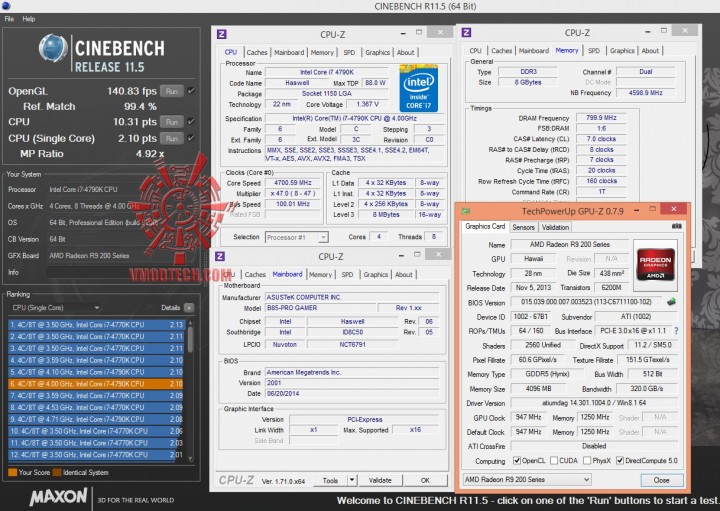Click the CPU-Z purple Z icon in CPU window
The height and width of the screenshot is (511, 720).
pyautogui.click(x=222, y=34)
